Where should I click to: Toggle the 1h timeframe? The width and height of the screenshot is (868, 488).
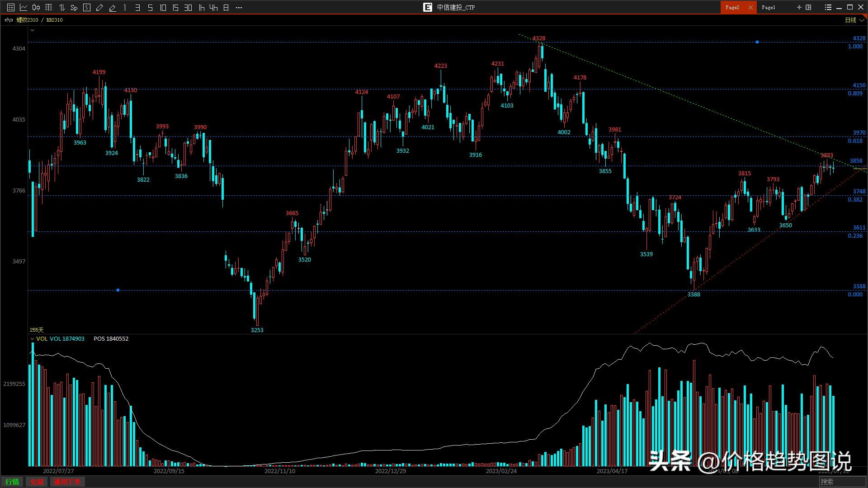pyautogui.click(x=202, y=8)
